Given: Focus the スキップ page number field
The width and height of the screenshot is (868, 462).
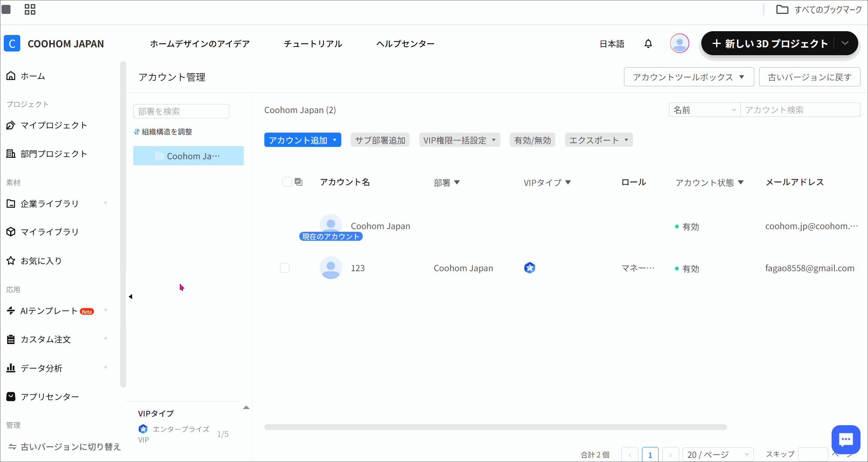Looking at the screenshot, I should (x=813, y=454).
